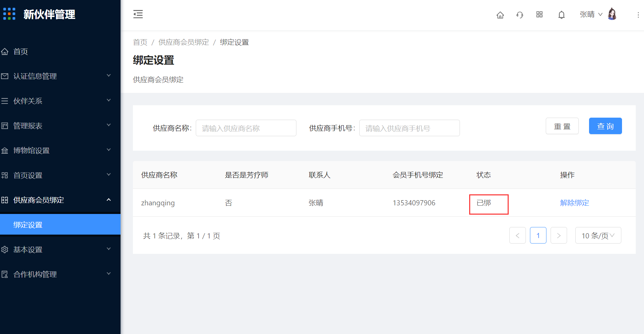Open the 10 条/页 page size dropdown
This screenshot has height=334, width=644.
pos(598,236)
